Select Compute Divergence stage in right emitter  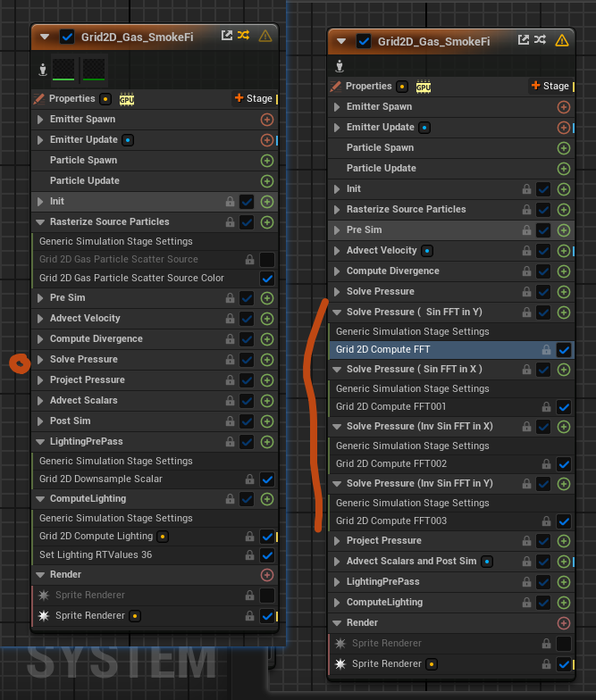point(451,271)
